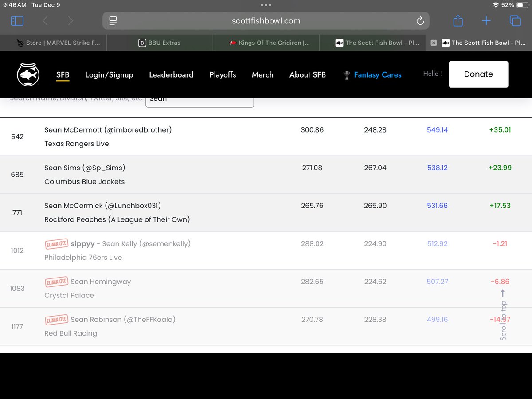
Task: Open Sean McCormick (@Lunchbox031) entry
Action: [102, 206]
